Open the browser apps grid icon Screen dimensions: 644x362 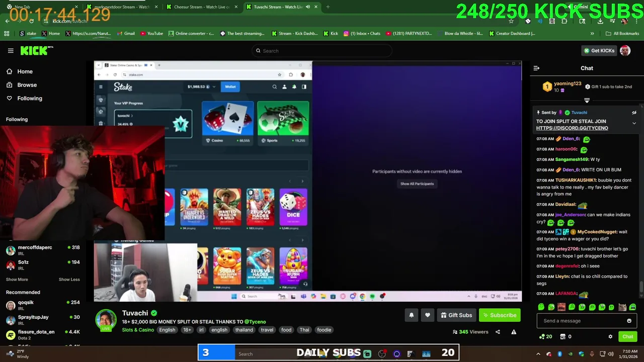[7, 34]
